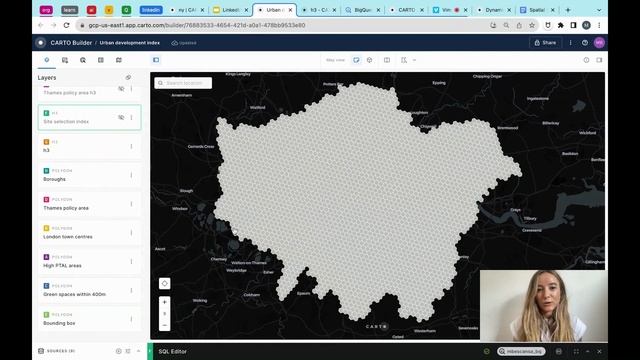Open options menu for London town centres layer

131,233
